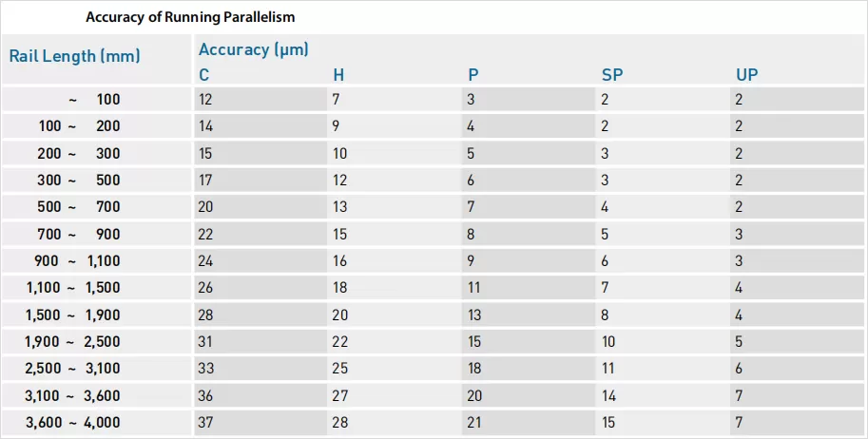Select the C column header
868x439 pixels.
[x=204, y=75]
